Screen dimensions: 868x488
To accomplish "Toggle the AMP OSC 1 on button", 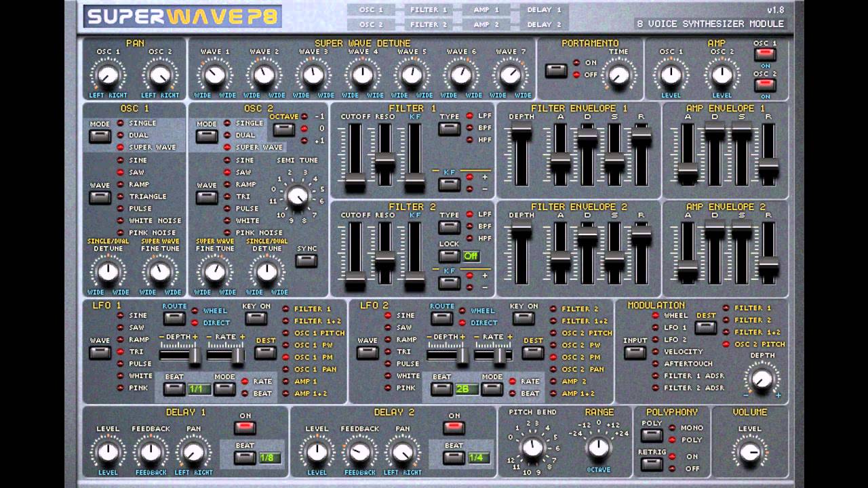I will click(765, 54).
